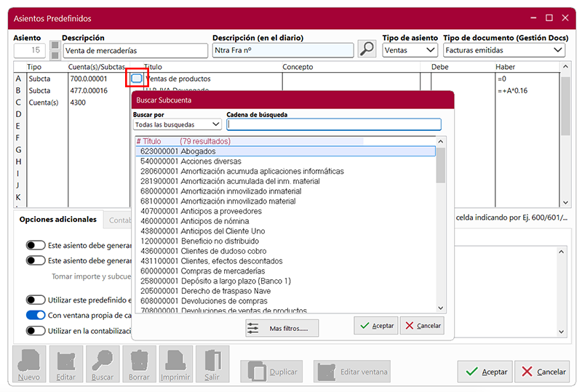Viewport: 582px width, 392px height.
Task: Enable the first 'Este asiento debe generar' toggle
Action: click(x=36, y=246)
